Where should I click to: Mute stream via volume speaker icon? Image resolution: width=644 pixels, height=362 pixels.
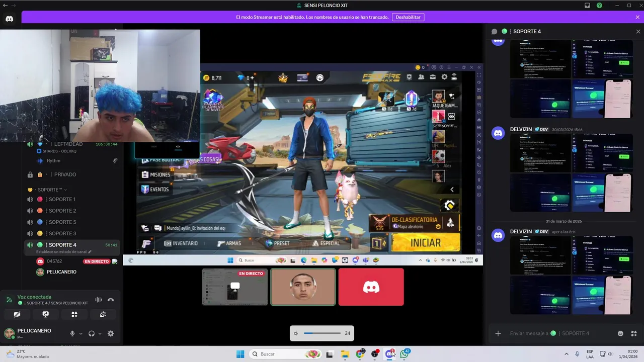point(296,333)
